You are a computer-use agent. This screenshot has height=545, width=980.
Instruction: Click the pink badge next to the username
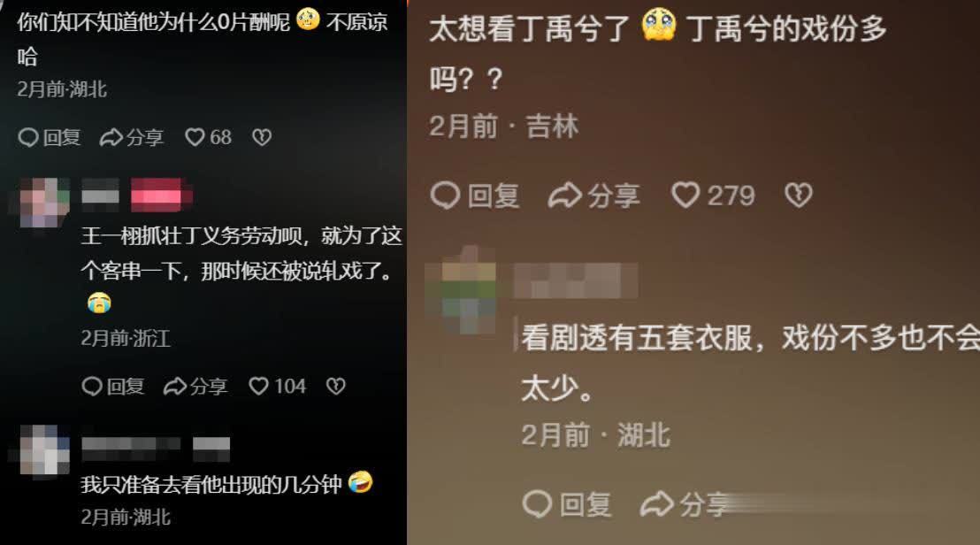[x=161, y=196]
